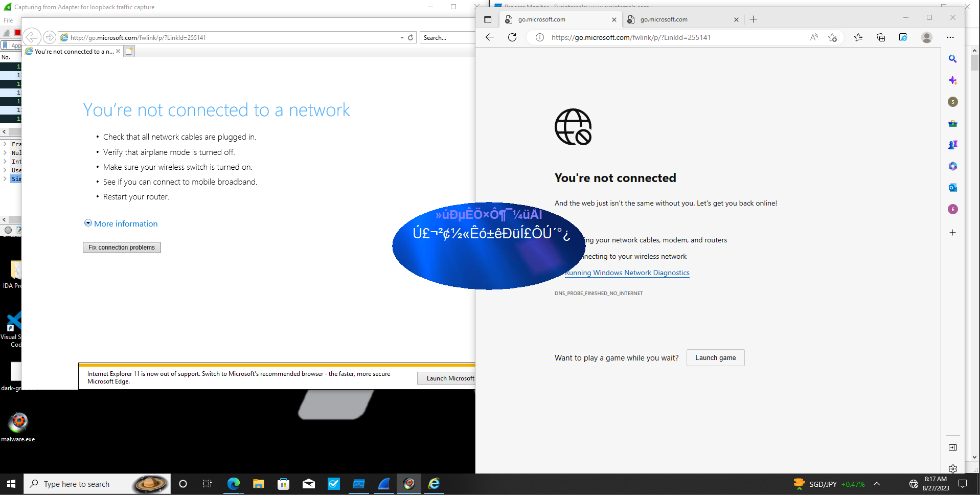
Task: Click the Edge sidebar search icon
Action: pos(952,59)
